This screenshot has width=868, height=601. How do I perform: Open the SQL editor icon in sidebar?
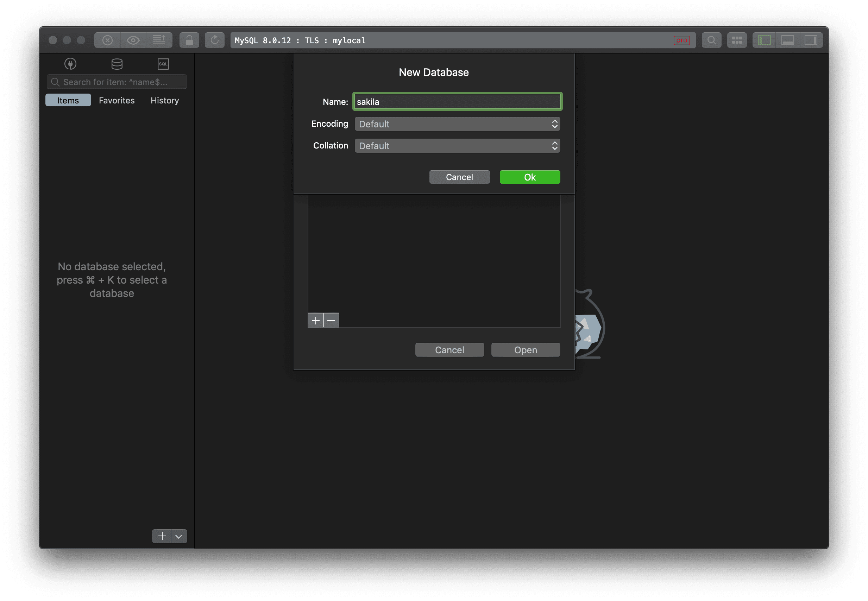(x=163, y=64)
